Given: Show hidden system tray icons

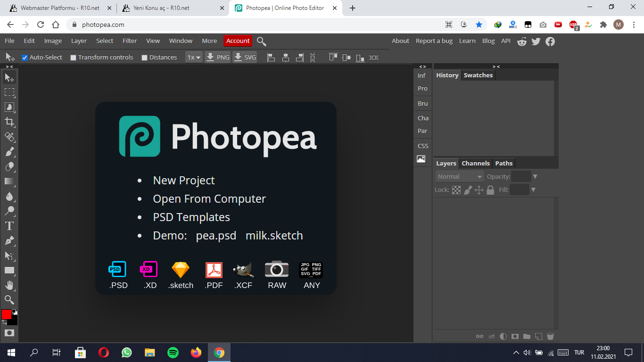Looking at the screenshot, I should (516, 352).
